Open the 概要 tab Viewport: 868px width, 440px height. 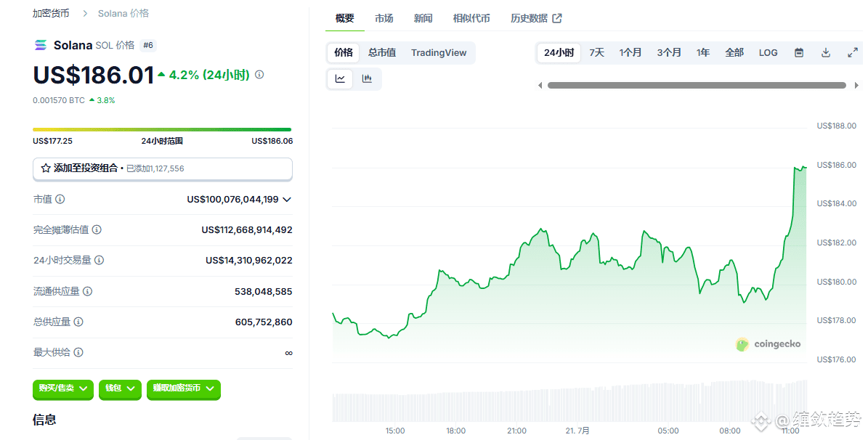[x=344, y=18]
